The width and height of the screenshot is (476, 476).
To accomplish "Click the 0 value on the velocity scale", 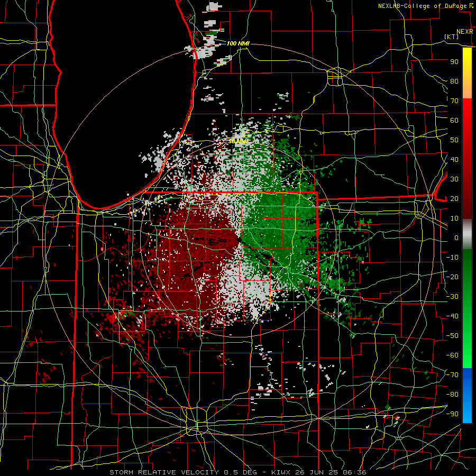I will point(456,238).
